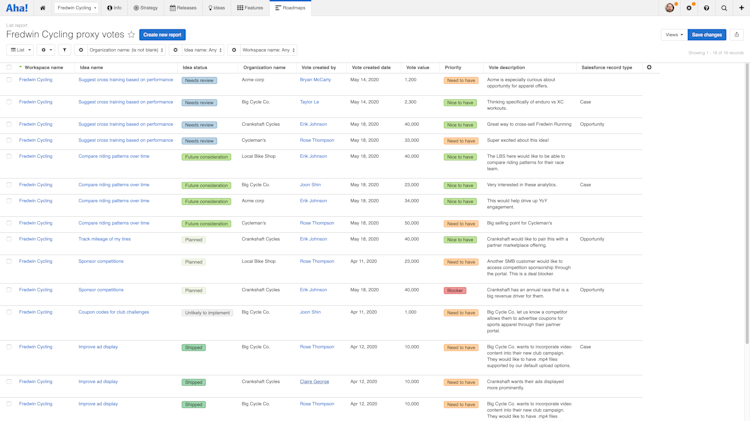The width and height of the screenshot is (750, 421).
Task: Open the Roadmaps tab
Action: tap(290, 8)
